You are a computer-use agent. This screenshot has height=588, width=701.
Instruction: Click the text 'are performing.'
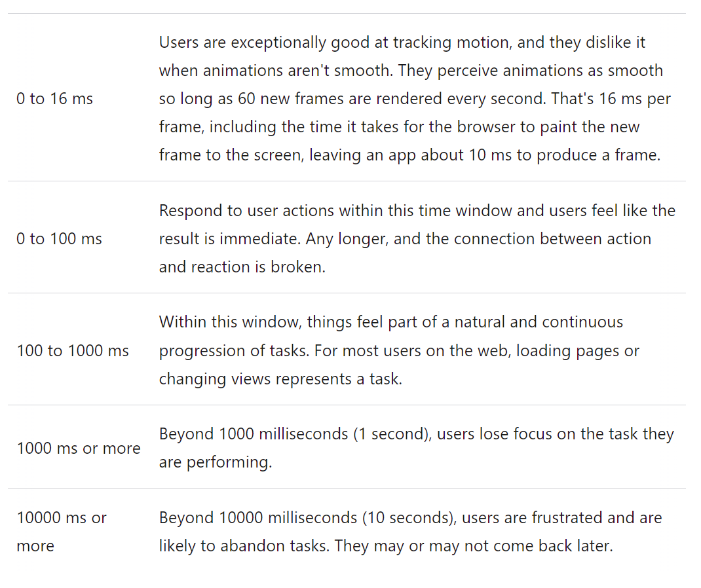[x=215, y=462]
